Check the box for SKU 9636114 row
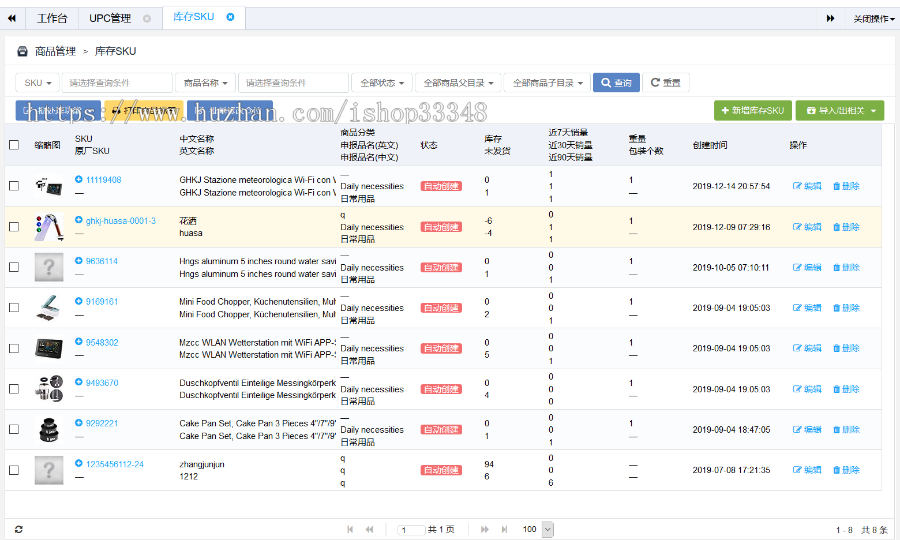This screenshot has width=900, height=540. (x=14, y=267)
